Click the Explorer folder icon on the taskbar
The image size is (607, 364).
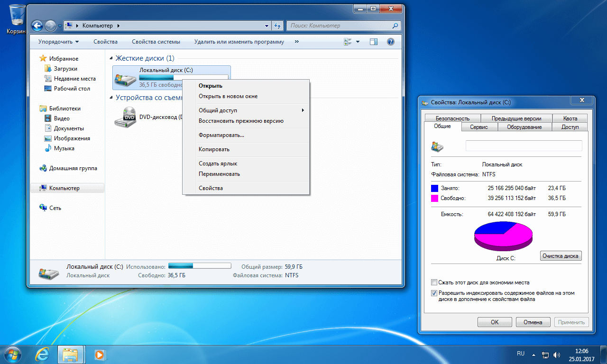71,354
